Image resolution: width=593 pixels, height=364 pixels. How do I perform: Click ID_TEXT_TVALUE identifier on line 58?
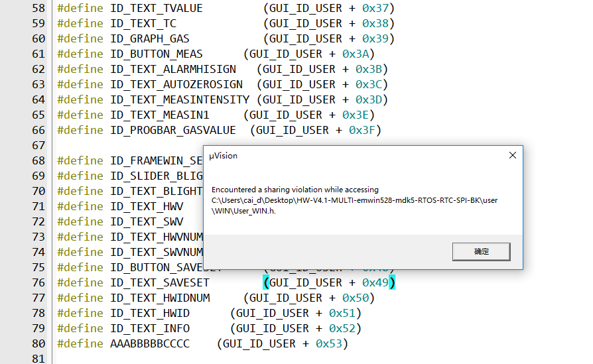(157, 9)
